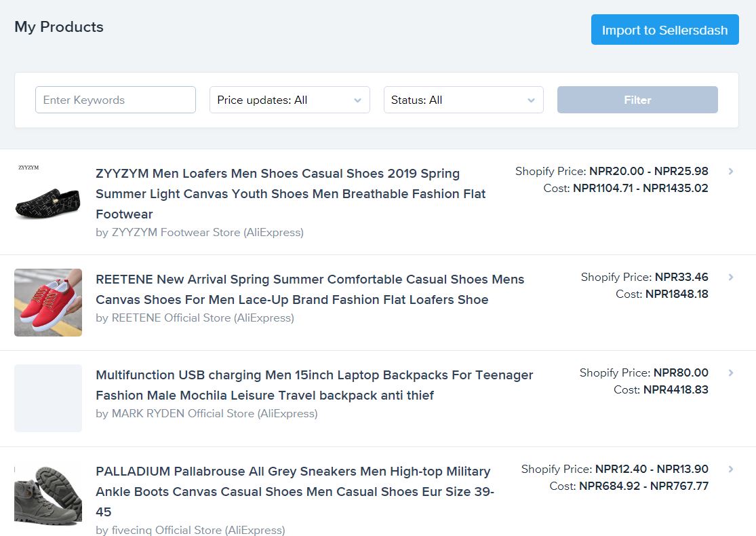This screenshot has width=756, height=536.
Task: Open the Status: All dropdown
Action: (x=463, y=100)
